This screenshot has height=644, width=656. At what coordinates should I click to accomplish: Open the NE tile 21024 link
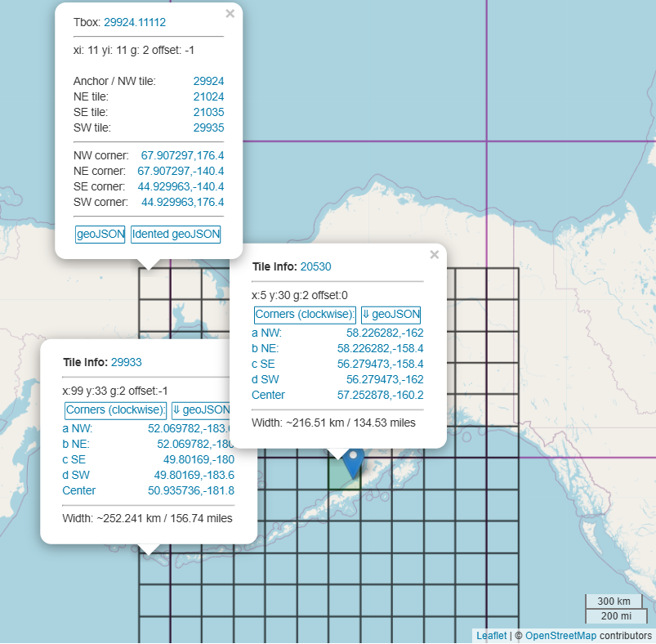pyautogui.click(x=208, y=96)
